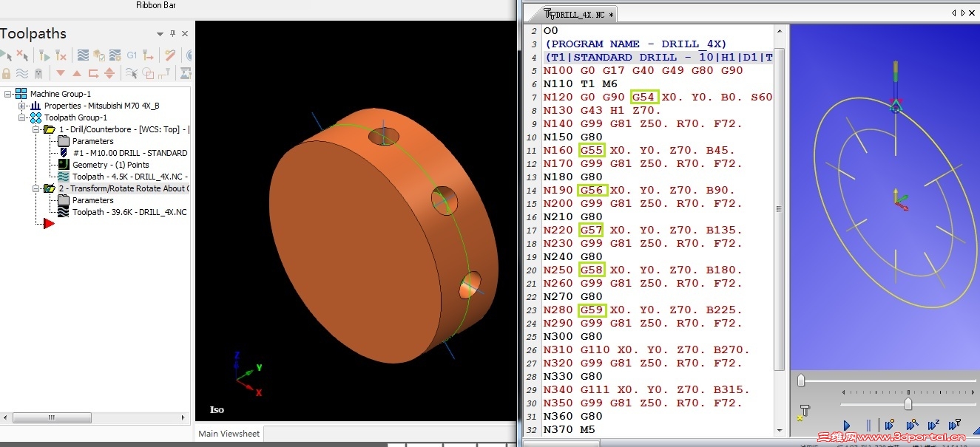Collapse the Toolpath Group-1 node
The width and height of the screenshot is (980, 447).
tap(22, 117)
